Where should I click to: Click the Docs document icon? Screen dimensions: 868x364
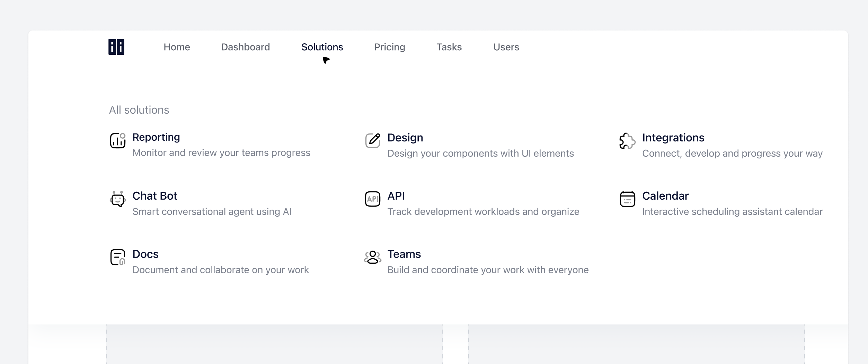coord(117,258)
